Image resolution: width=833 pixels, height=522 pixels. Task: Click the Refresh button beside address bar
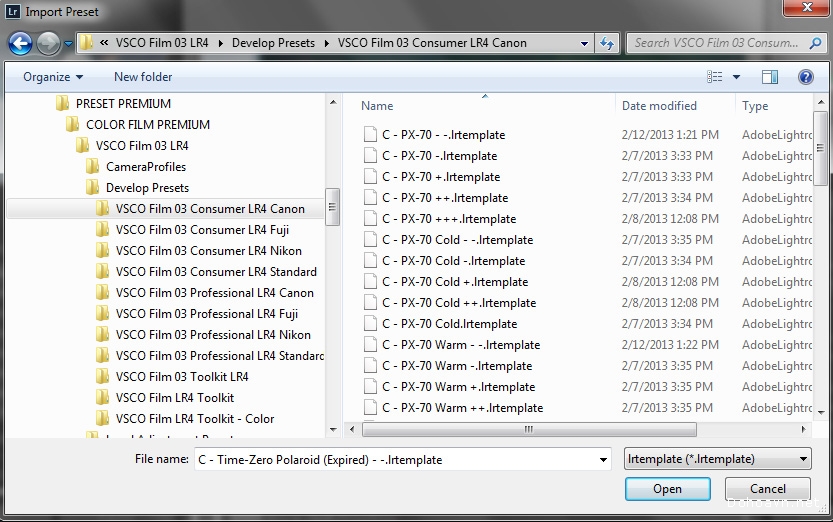click(x=607, y=43)
